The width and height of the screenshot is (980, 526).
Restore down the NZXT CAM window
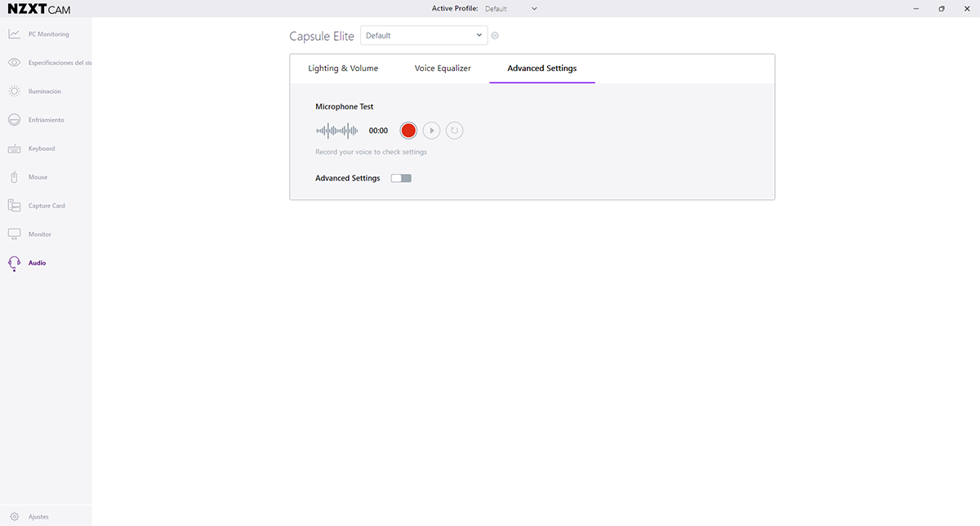pos(942,9)
